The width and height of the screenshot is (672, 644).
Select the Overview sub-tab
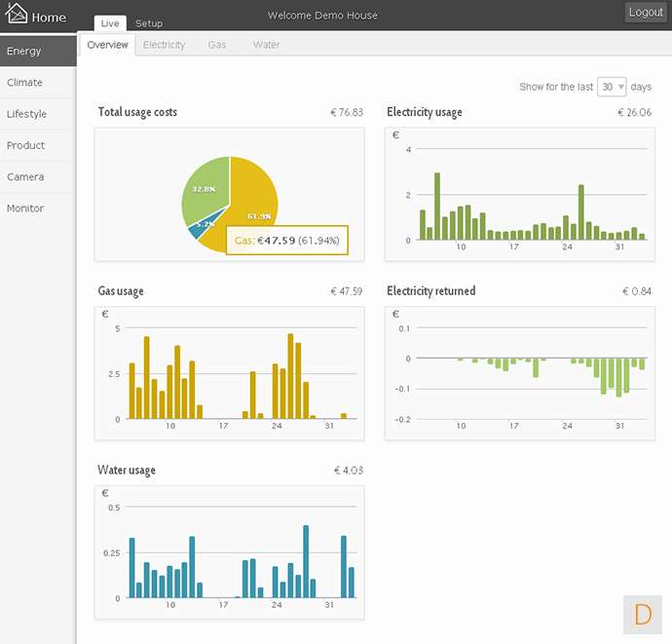tap(107, 45)
